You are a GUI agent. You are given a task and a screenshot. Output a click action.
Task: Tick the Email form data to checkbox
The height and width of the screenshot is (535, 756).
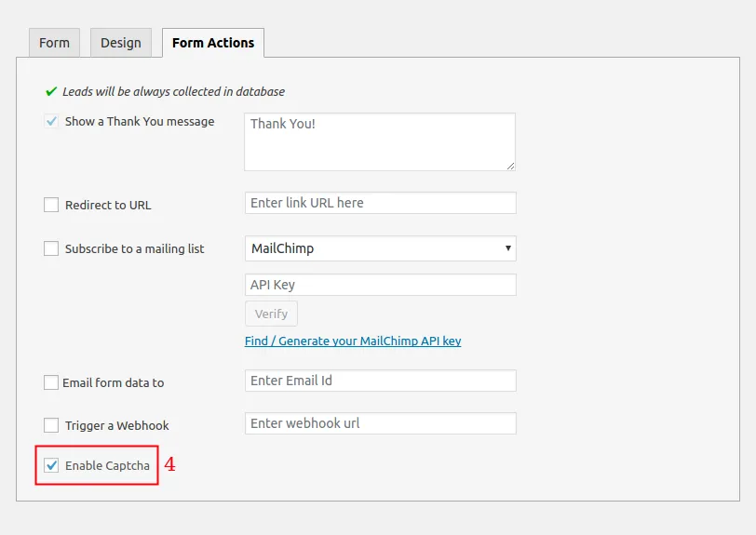click(51, 382)
